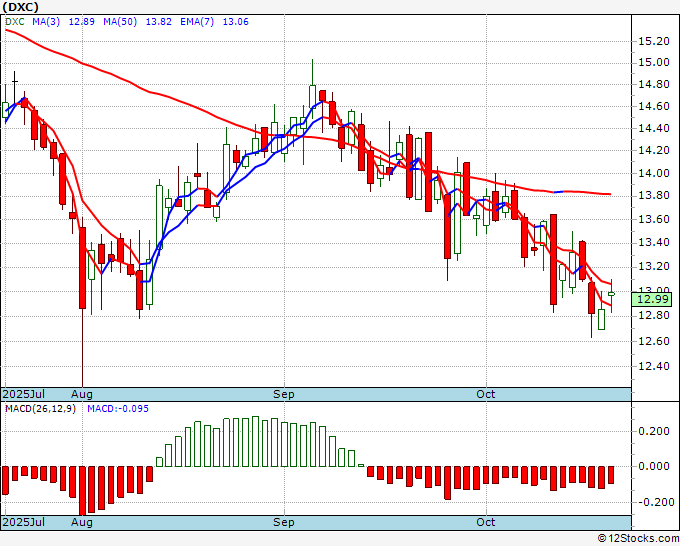The image size is (680, 546).
Task: Click 2025Jul on MACD date axis
Action: pos(24,522)
